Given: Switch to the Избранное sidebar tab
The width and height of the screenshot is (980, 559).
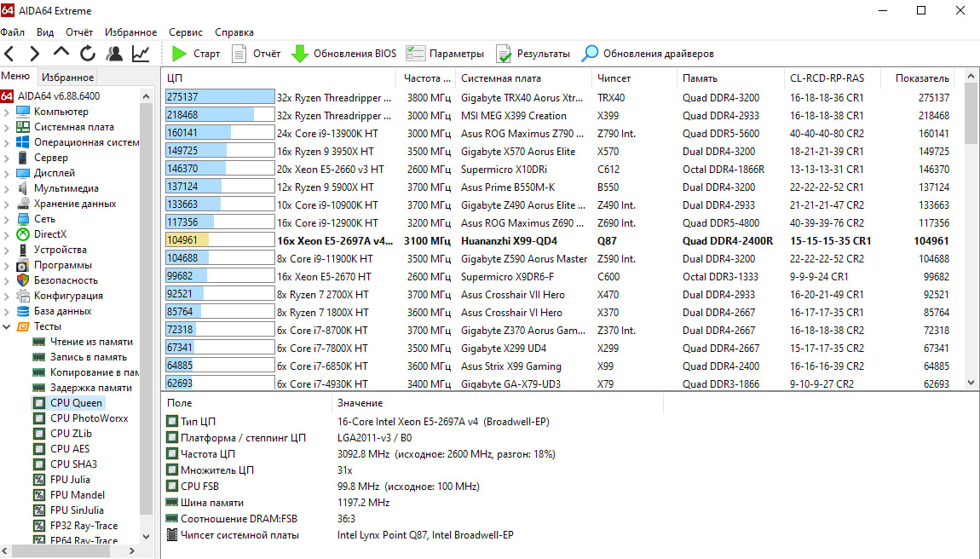Looking at the screenshot, I should click(x=67, y=78).
